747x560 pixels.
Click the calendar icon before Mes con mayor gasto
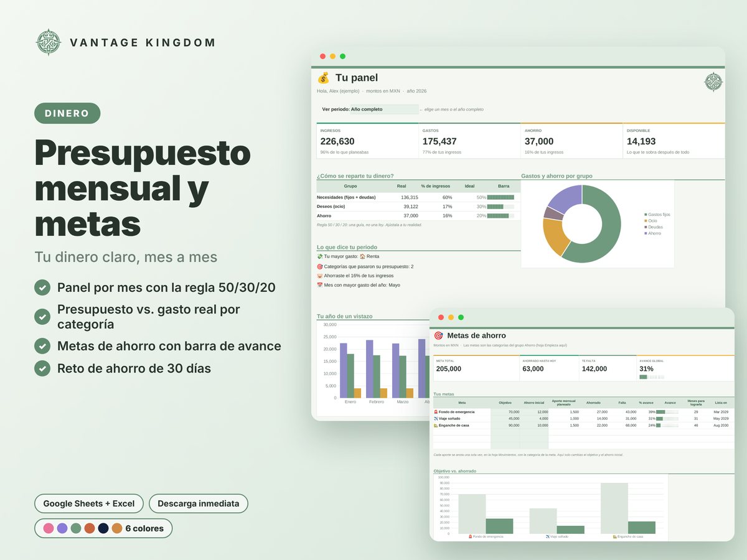tap(320, 285)
